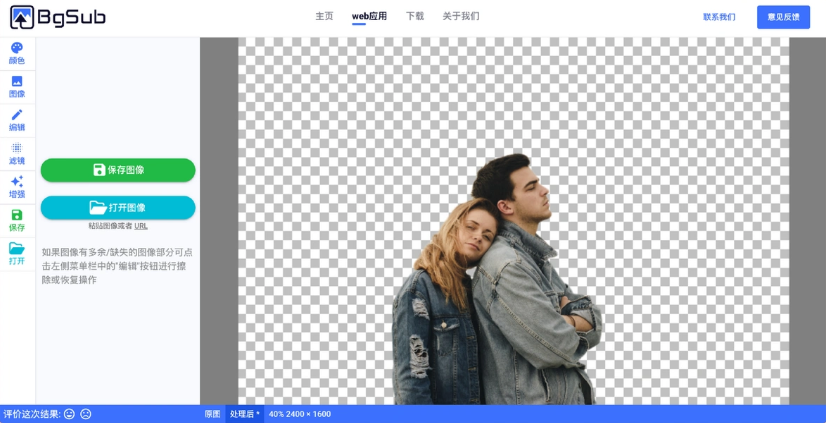Click the 意见反馈 feedback button

[783, 17]
